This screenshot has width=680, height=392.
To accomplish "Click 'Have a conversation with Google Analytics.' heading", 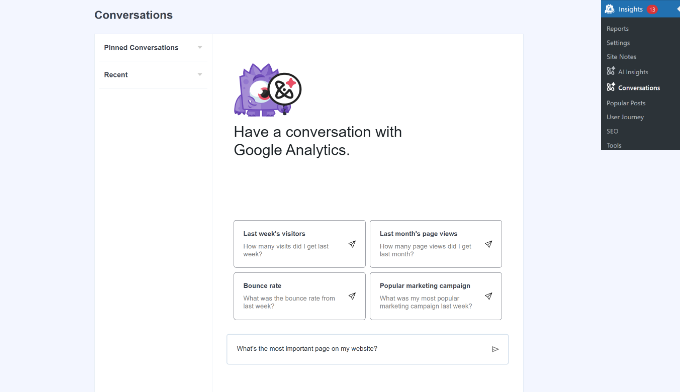I will coord(317,141).
